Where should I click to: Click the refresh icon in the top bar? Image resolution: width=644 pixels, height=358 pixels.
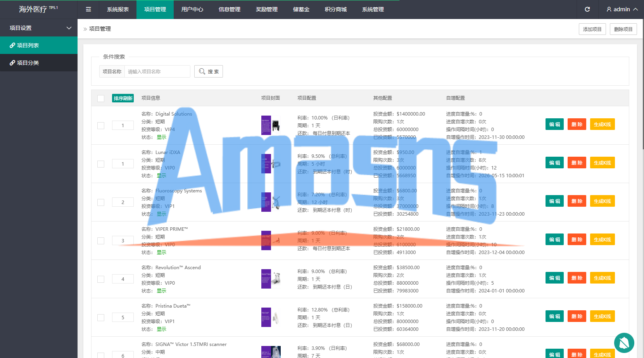(x=587, y=9)
